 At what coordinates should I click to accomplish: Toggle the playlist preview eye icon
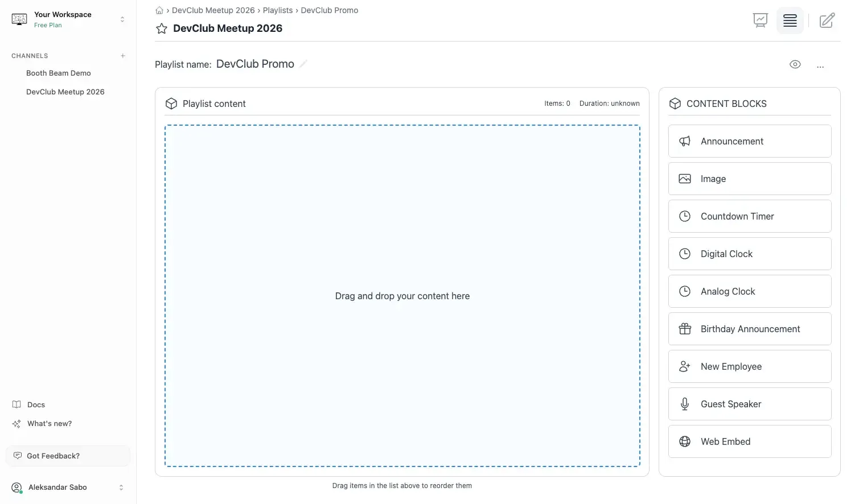point(795,64)
